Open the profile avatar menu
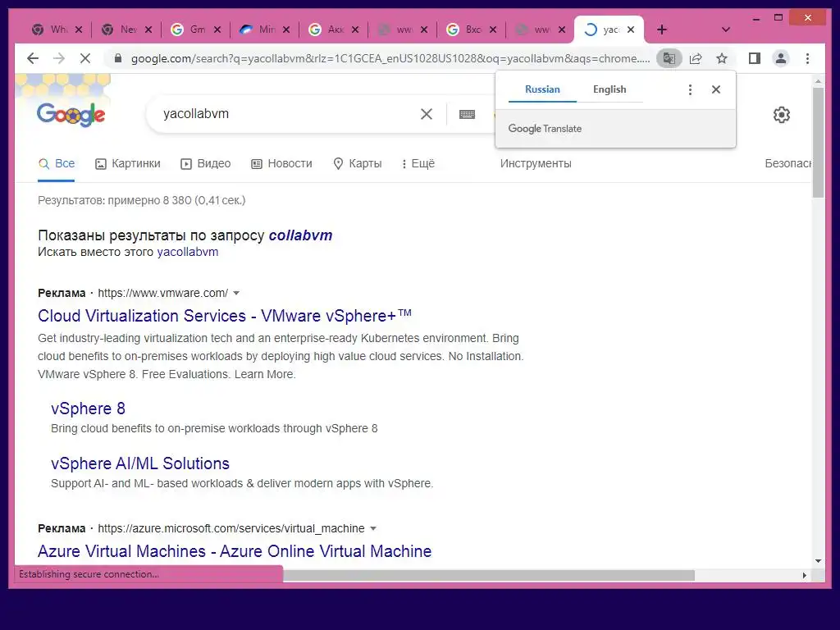 point(781,58)
